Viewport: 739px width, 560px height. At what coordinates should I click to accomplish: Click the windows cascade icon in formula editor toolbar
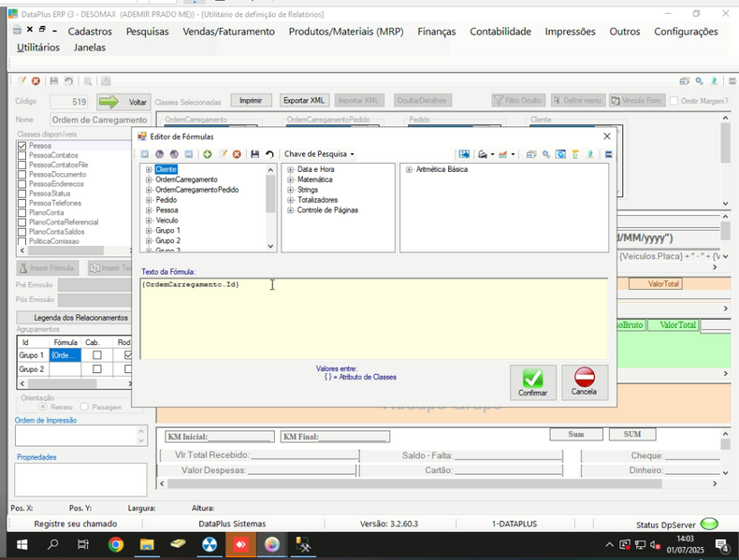[x=531, y=154]
